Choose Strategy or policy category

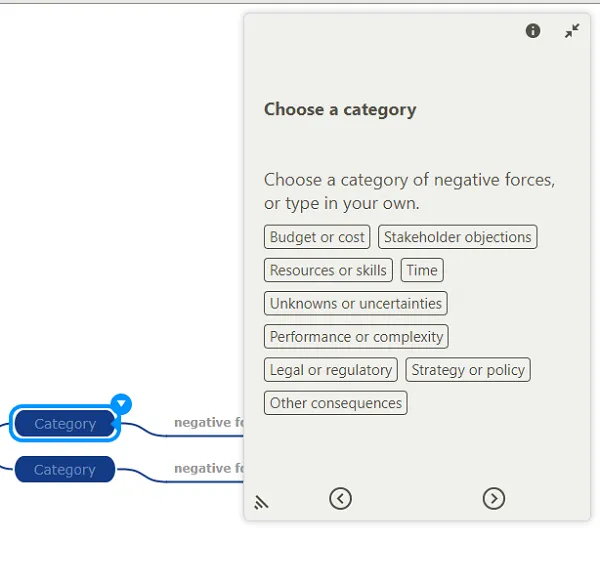(x=468, y=370)
